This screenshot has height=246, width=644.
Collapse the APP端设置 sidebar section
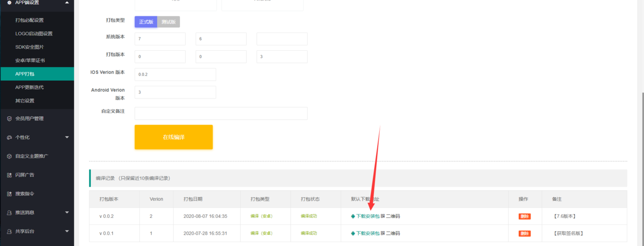[x=67, y=2]
